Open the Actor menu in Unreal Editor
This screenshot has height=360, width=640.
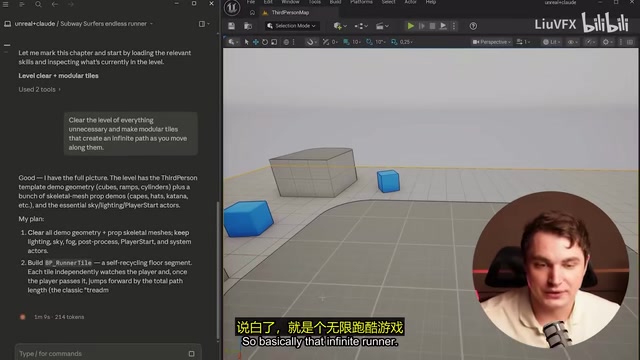point(410,2)
